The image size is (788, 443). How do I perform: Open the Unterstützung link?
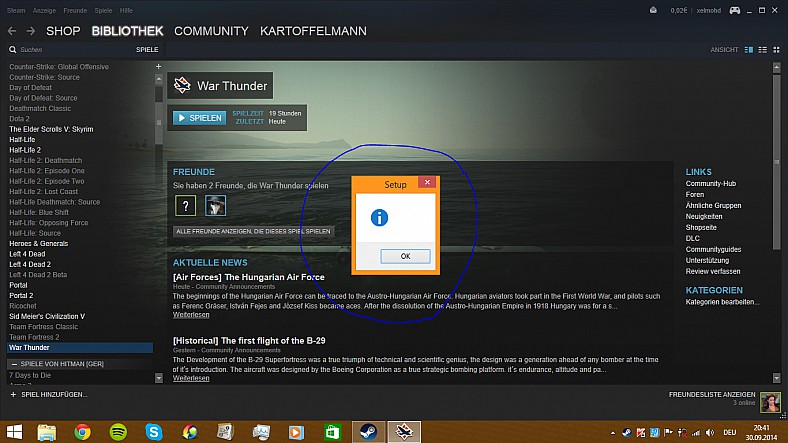coord(707,260)
